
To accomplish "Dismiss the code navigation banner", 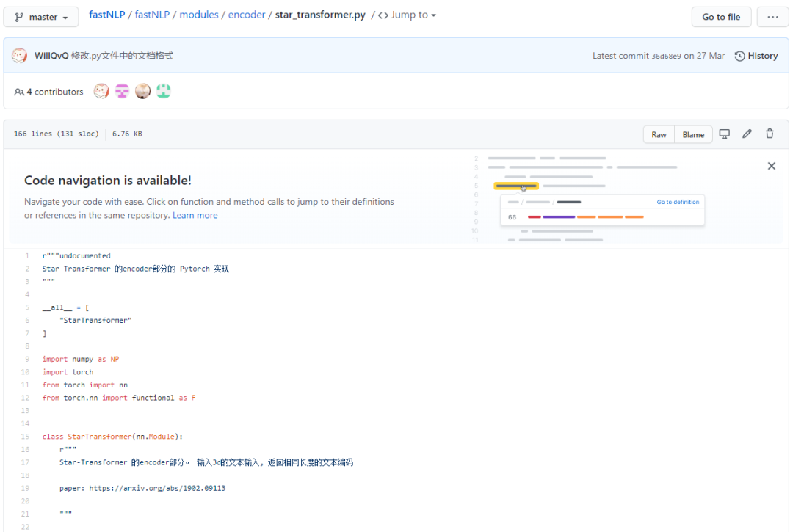I will (x=771, y=167).
